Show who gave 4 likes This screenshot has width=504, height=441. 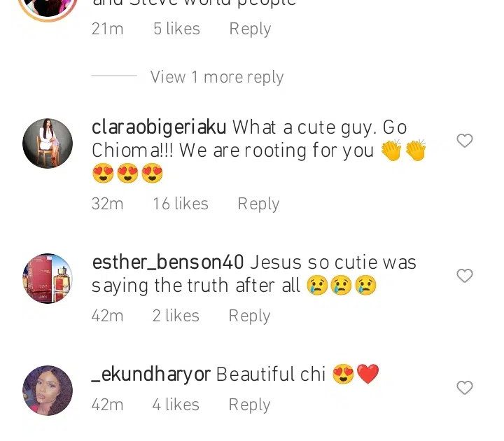point(176,405)
